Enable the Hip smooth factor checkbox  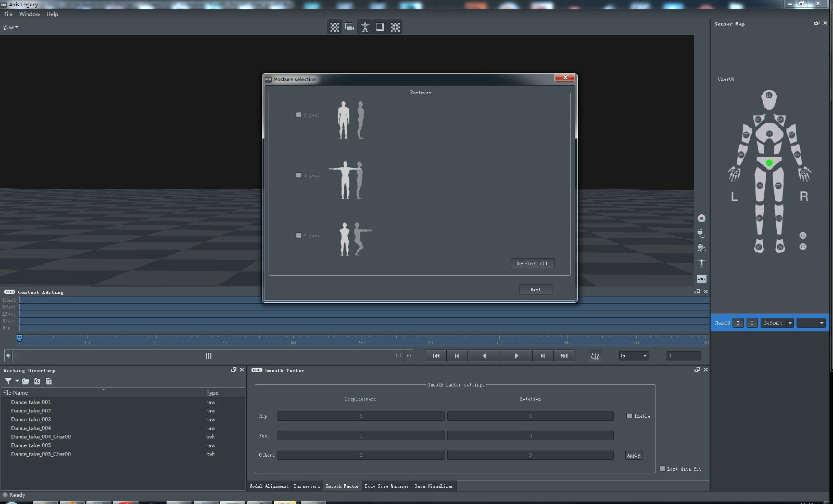[x=629, y=416]
